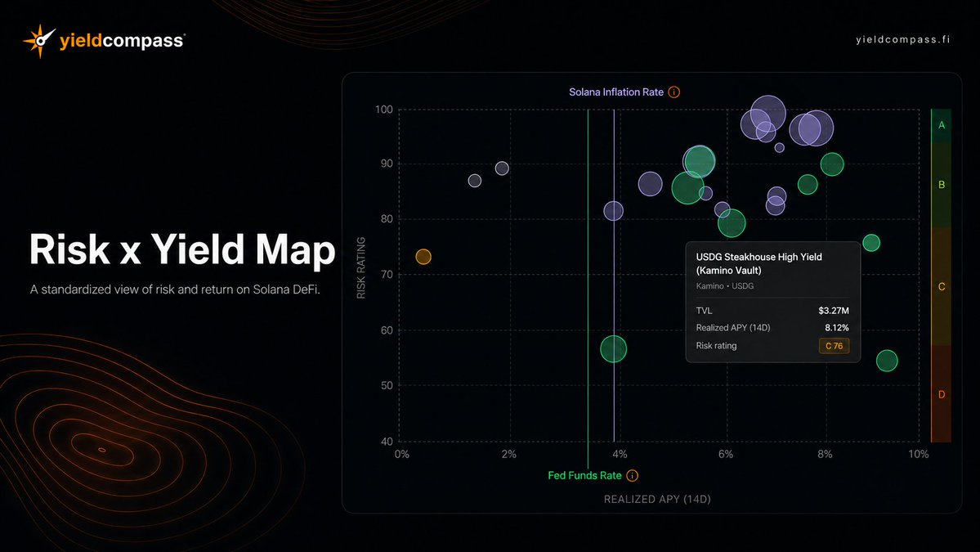980x552 pixels.
Task: Click the green bubble in the D rating zone
Action: [x=887, y=361]
